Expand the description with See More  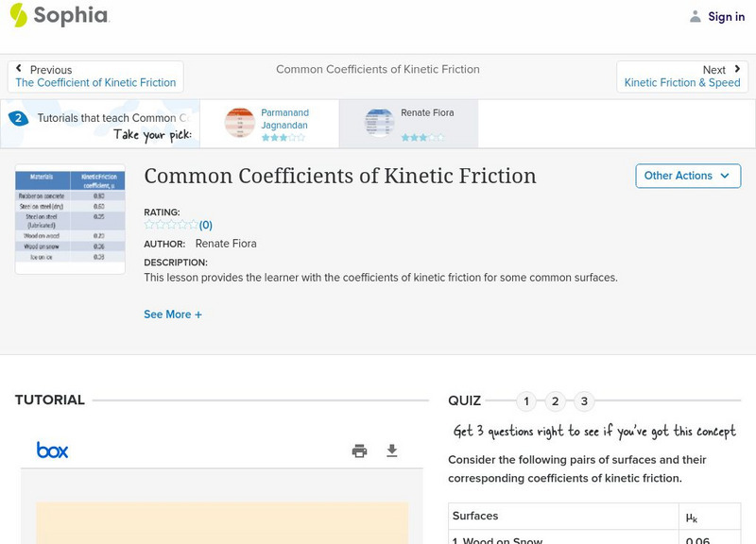(173, 314)
